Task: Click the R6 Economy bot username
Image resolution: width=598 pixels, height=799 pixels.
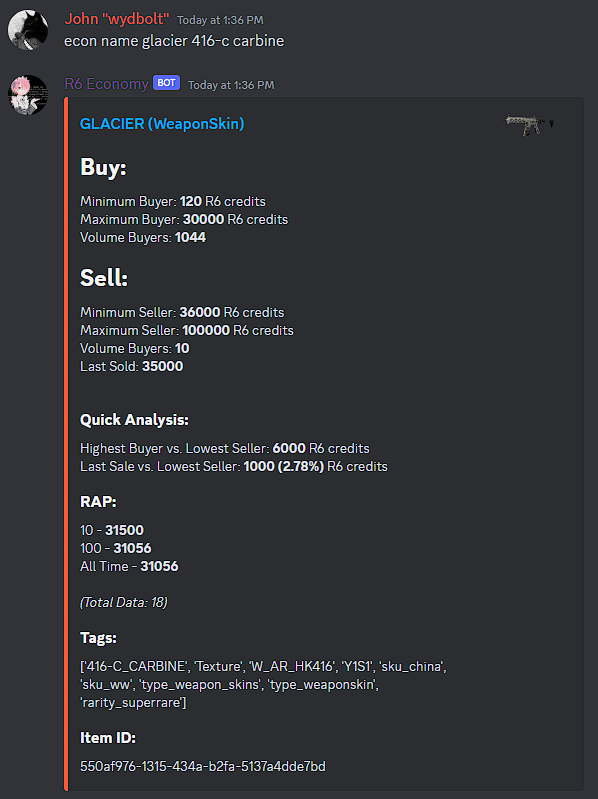Action: tap(106, 84)
